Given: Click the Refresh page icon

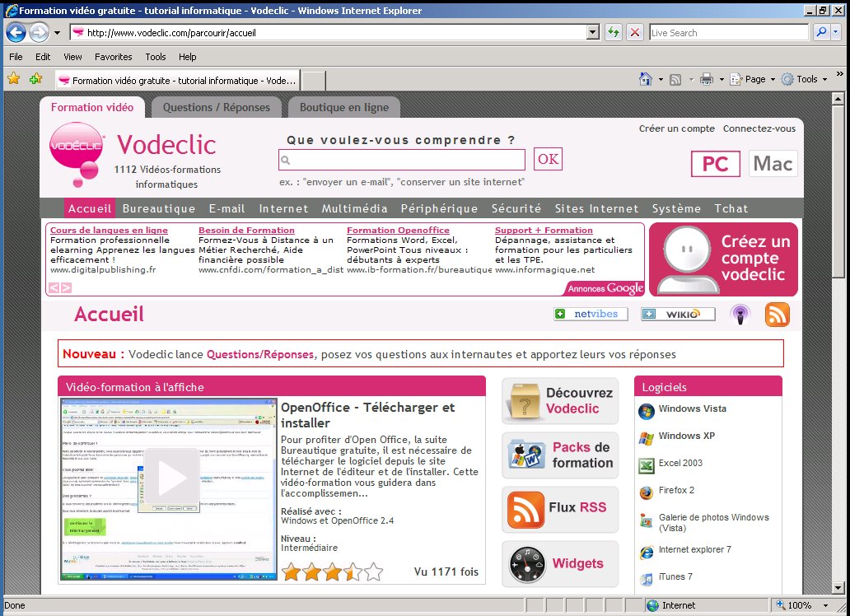Looking at the screenshot, I should point(613,33).
